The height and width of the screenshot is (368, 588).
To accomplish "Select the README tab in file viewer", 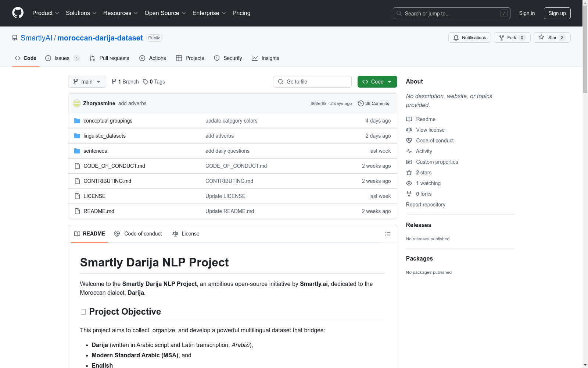I will pyautogui.click(x=90, y=234).
